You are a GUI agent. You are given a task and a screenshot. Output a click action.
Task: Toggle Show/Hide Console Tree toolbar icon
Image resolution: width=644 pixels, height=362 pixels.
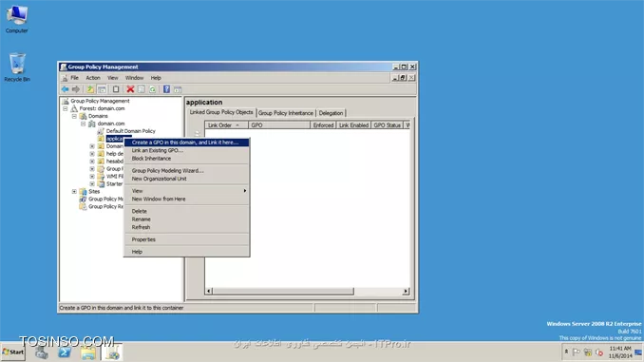pyautogui.click(x=102, y=89)
